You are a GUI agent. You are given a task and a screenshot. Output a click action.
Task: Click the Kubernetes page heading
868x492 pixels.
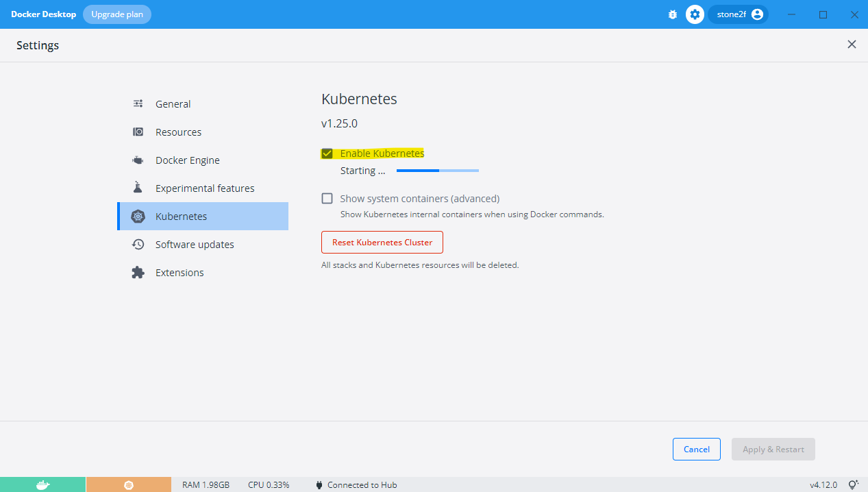pos(359,99)
